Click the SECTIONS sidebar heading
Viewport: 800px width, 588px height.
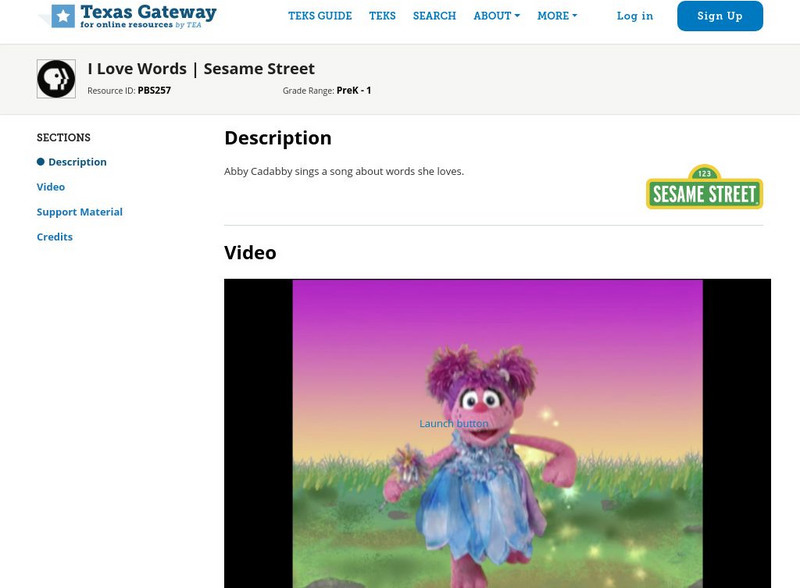[x=63, y=137]
